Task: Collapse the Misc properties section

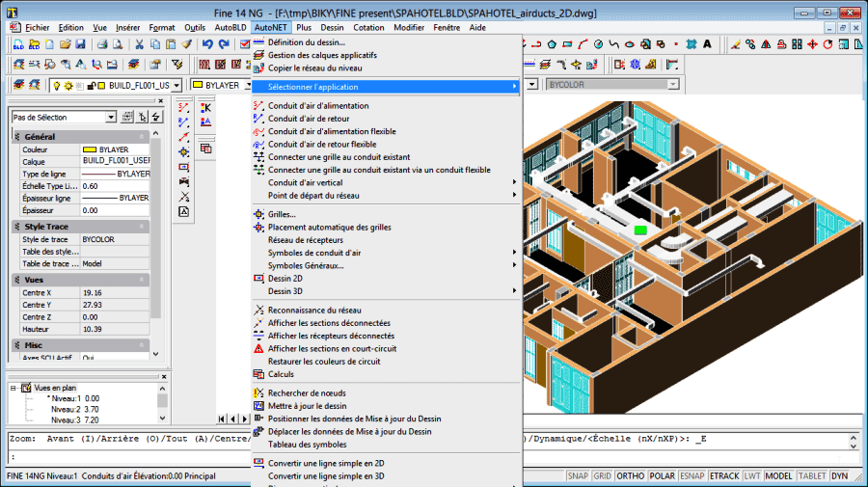Action: click(141, 345)
